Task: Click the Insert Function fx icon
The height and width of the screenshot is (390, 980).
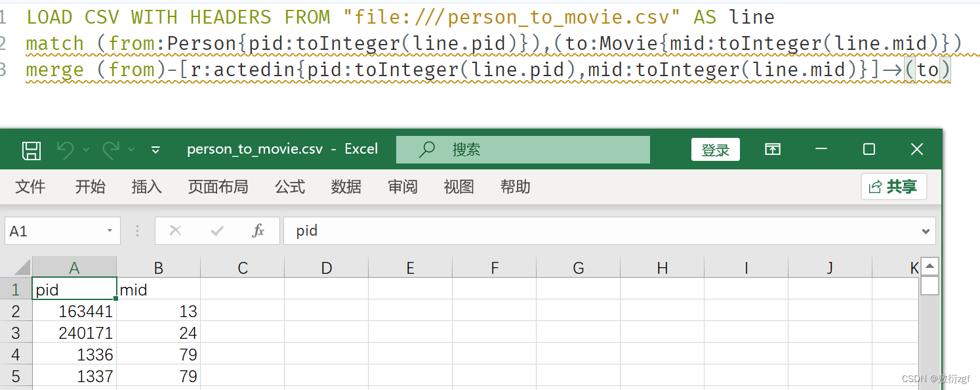Action: 258,230
